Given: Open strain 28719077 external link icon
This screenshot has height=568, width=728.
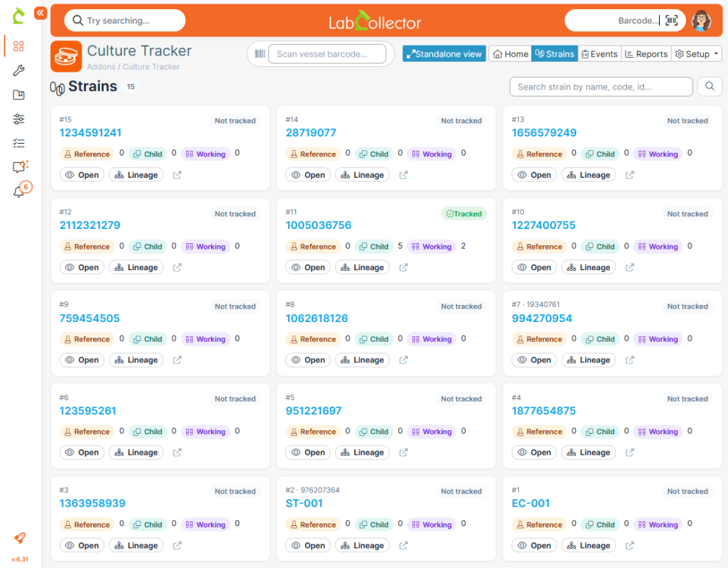Looking at the screenshot, I should [x=404, y=175].
